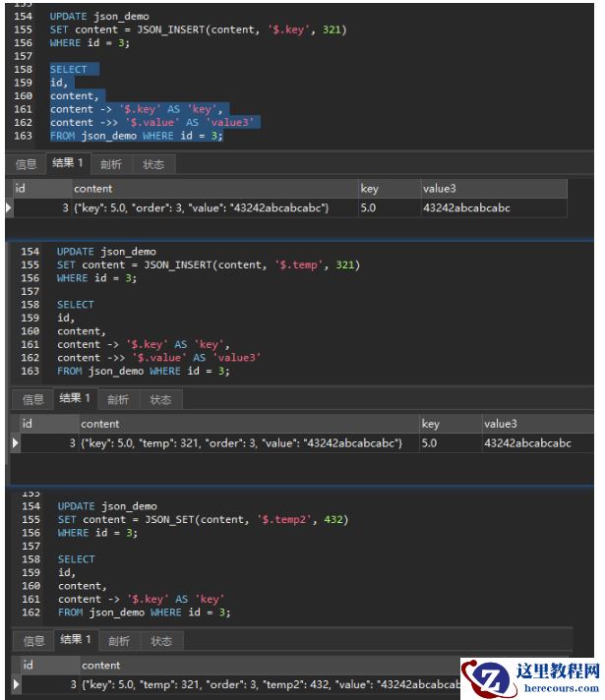Click the highlighted line content ->> '$.value' AS 'value3'

[151, 122]
